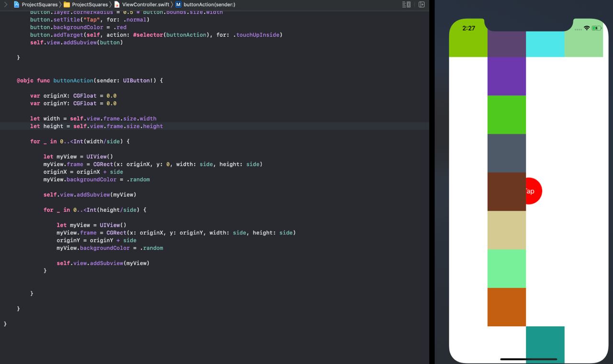The height and width of the screenshot is (364, 613).
Task: Click the 'button.addTarget' line
Action: click(x=156, y=35)
